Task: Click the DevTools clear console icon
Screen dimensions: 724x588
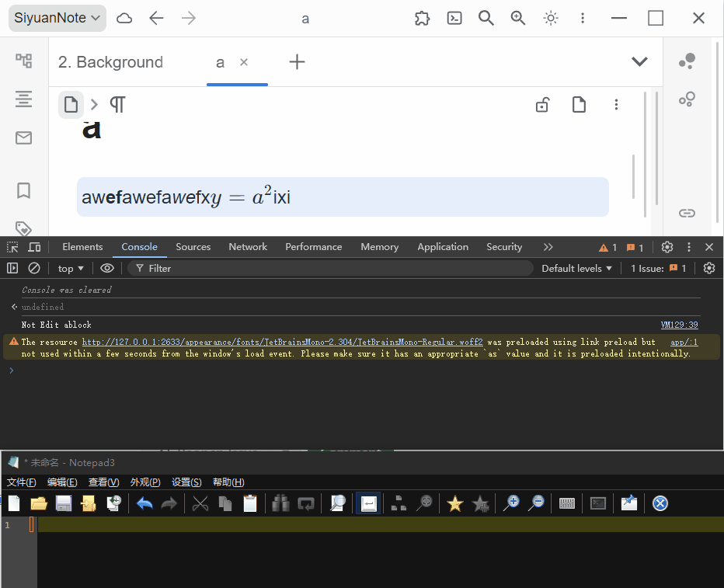Action: 34,268
